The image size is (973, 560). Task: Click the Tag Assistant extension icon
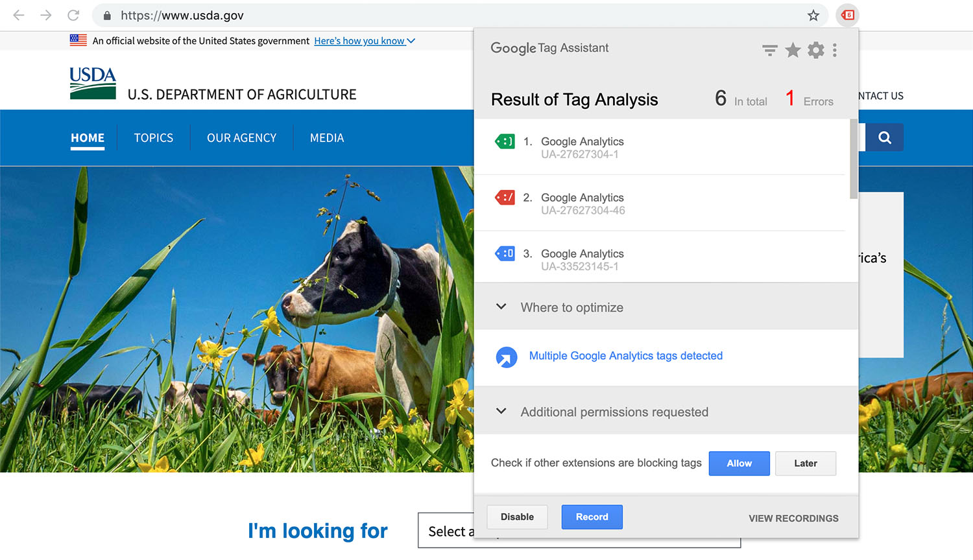[x=847, y=15]
